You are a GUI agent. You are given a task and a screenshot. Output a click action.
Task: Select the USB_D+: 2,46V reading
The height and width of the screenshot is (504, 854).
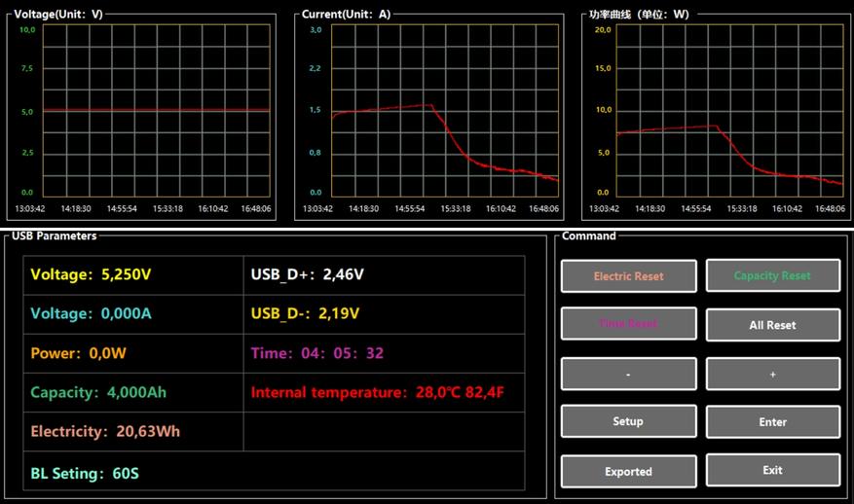point(307,274)
